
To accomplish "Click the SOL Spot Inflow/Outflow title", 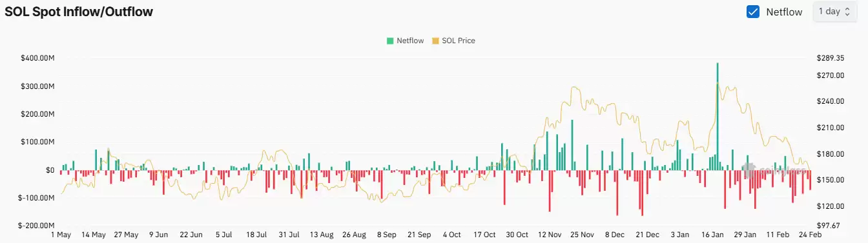I will tap(79, 12).
